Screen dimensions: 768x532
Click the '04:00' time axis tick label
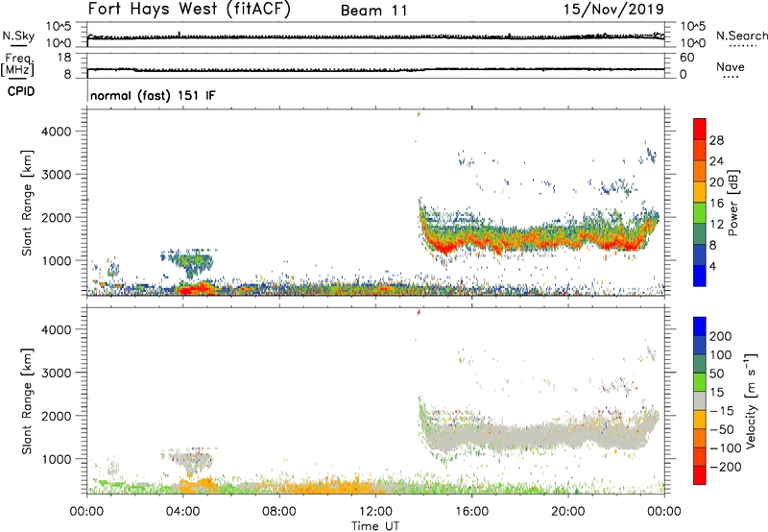(x=183, y=512)
